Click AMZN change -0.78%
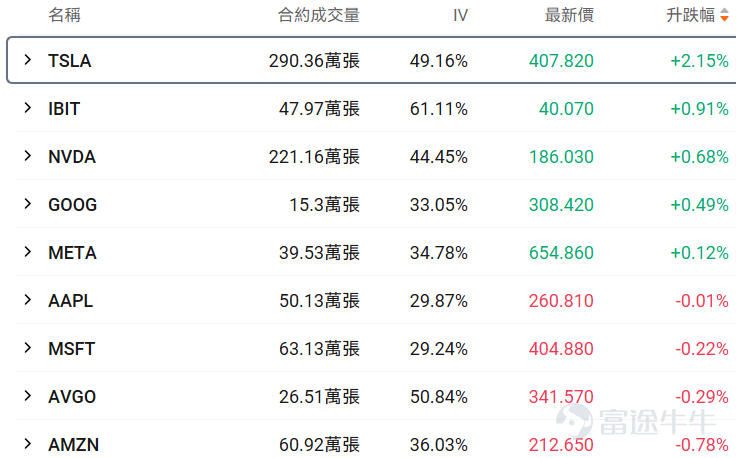The width and height of the screenshot is (736, 458). coord(702,444)
